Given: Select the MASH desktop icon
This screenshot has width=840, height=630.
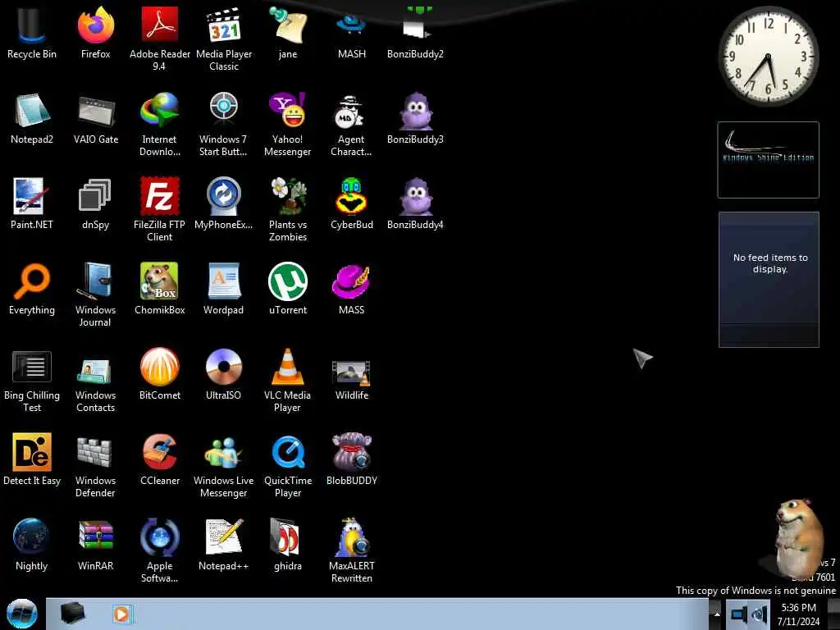Looking at the screenshot, I should point(351,33).
